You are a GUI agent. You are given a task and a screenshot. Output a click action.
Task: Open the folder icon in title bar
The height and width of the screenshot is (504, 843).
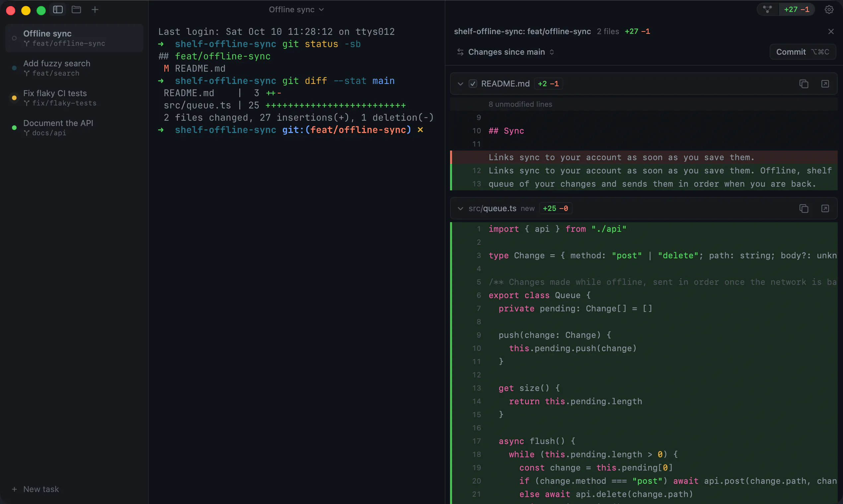[x=76, y=10]
